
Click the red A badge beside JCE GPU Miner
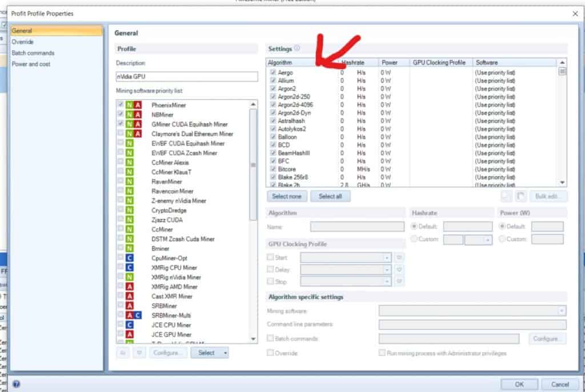point(130,334)
